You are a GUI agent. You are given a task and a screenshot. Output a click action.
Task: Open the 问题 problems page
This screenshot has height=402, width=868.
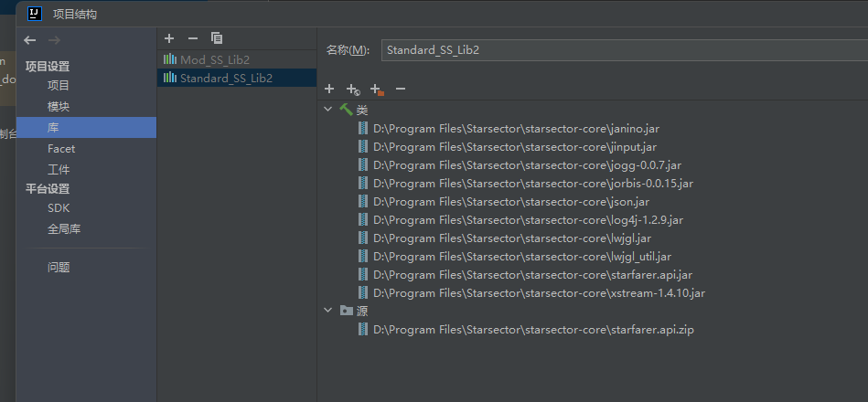click(x=59, y=268)
